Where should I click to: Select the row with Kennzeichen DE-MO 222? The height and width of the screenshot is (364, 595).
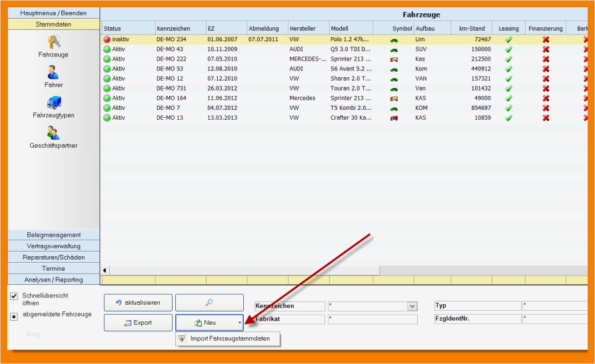pos(344,59)
